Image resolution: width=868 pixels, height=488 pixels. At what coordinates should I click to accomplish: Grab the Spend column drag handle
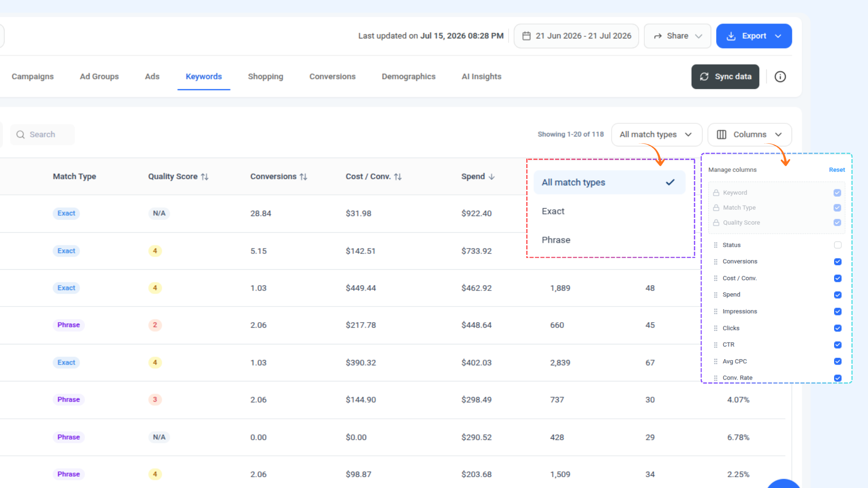(x=716, y=295)
